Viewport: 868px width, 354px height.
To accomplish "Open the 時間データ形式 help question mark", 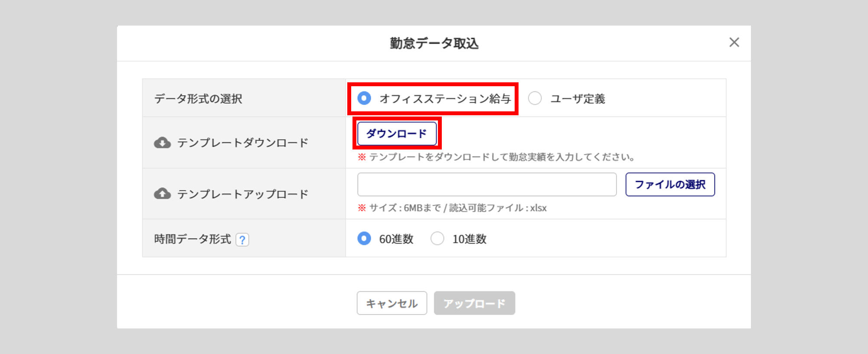I will click(242, 240).
